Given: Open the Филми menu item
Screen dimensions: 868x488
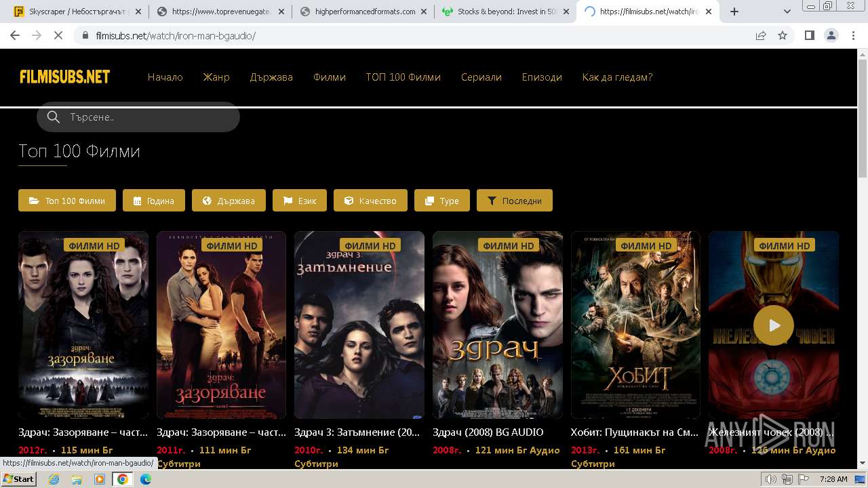Looking at the screenshot, I should click(x=330, y=77).
